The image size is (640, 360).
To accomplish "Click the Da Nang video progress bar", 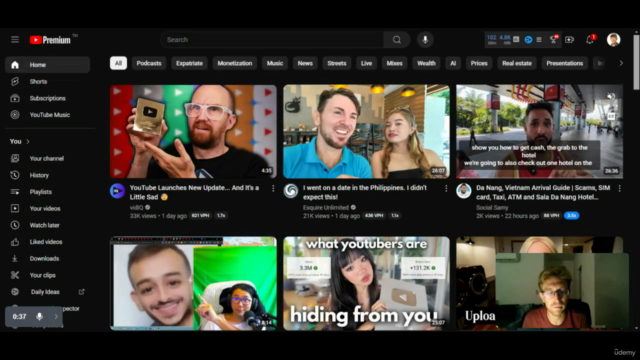I will point(540,178).
